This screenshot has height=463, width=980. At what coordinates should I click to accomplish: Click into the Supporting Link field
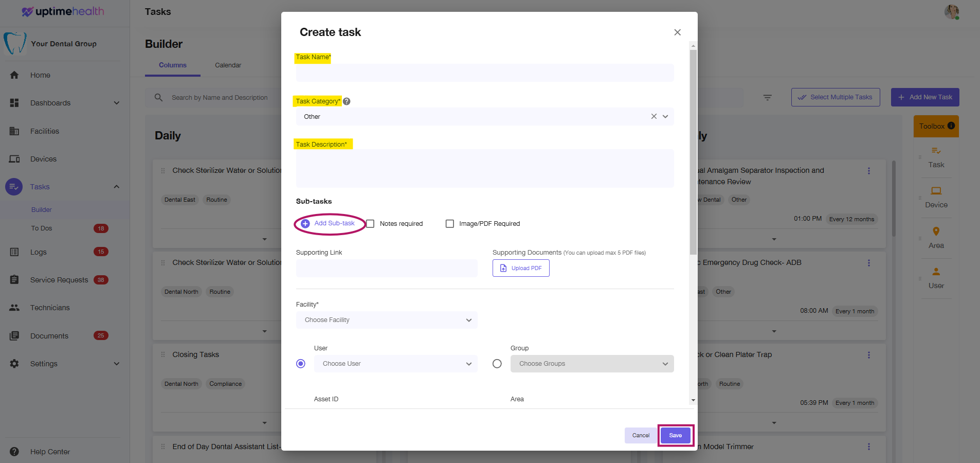[x=387, y=268]
